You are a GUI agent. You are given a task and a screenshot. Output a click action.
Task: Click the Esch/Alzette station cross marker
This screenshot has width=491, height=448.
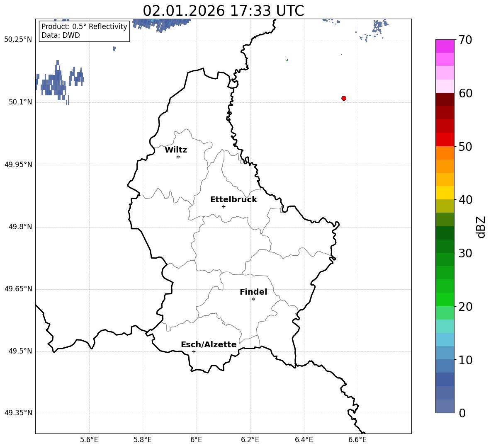[x=194, y=351]
